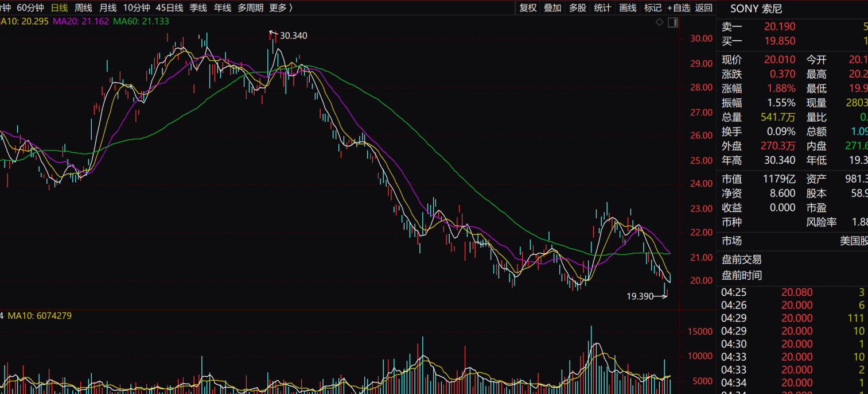Click the 币种 label
The height and width of the screenshot is (394, 868).
point(731,222)
